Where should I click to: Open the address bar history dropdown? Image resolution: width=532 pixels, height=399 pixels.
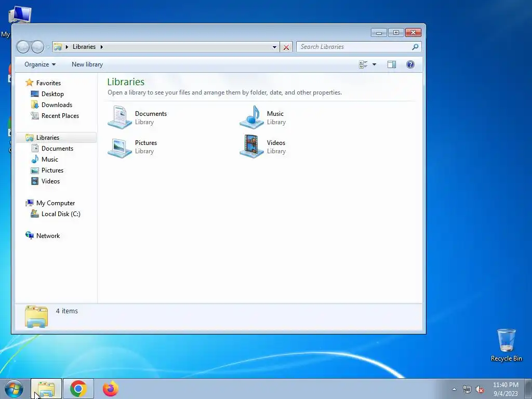tap(274, 47)
